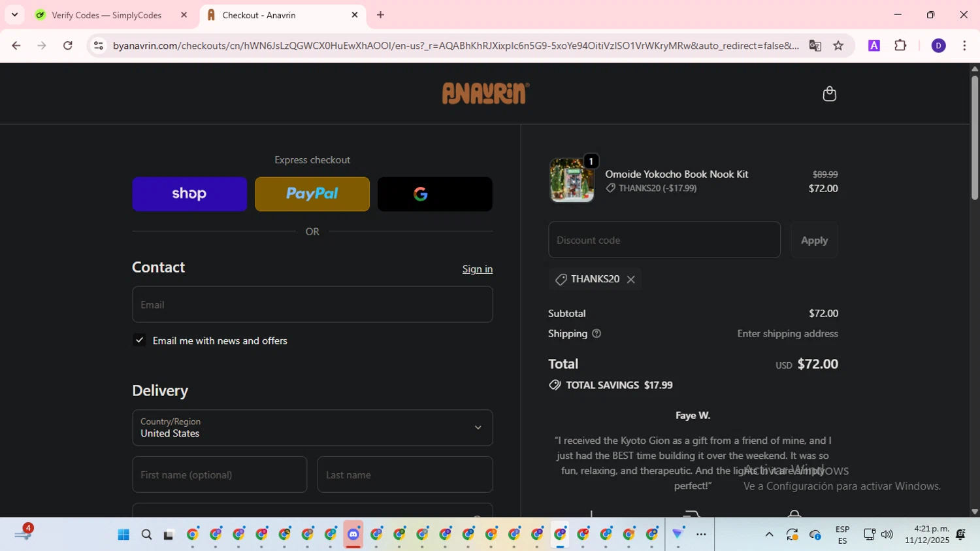Open Windows taskbar search
The image size is (980, 551).
click(146, 535)
